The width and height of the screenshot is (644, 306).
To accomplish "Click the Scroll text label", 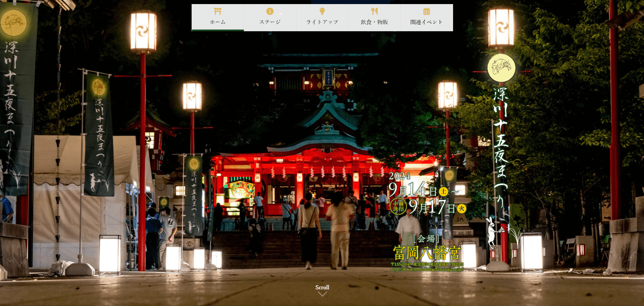I will [322, 287].
